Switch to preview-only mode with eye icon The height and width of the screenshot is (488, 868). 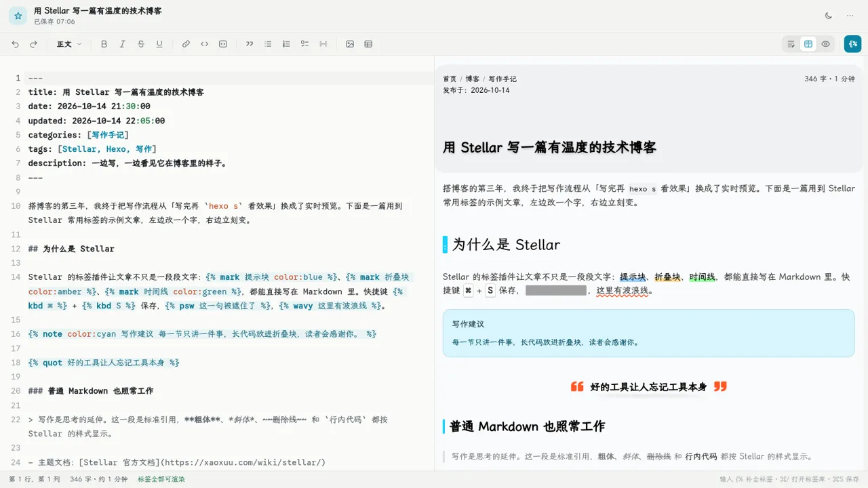pos(825,44)
